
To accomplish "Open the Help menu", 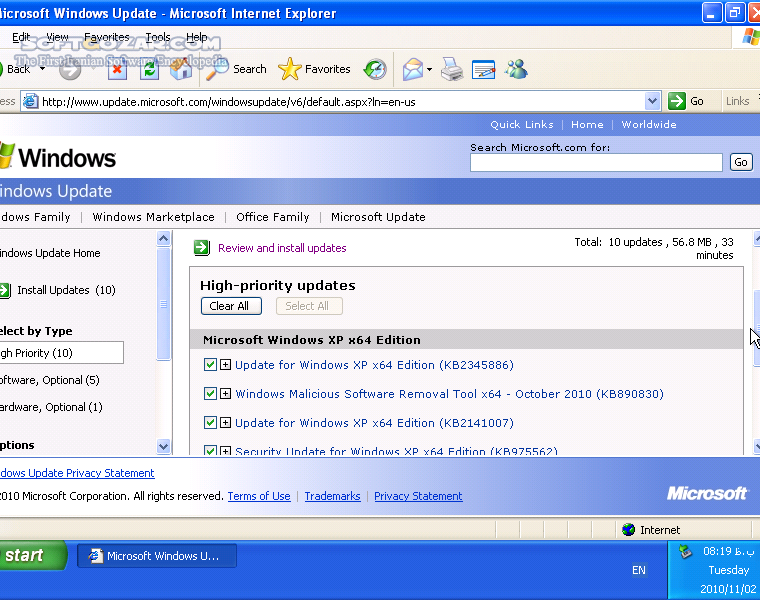I will coord(197,37).
